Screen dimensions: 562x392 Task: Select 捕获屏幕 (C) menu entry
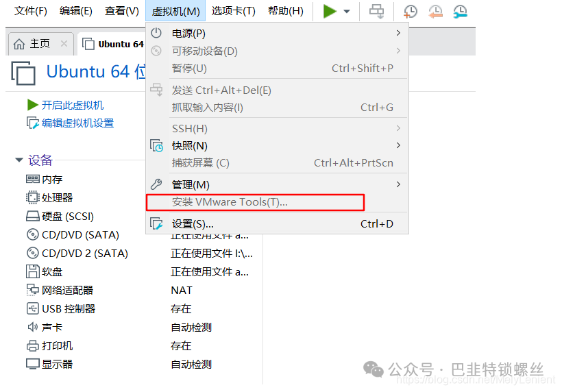click(x=277, y=163)
